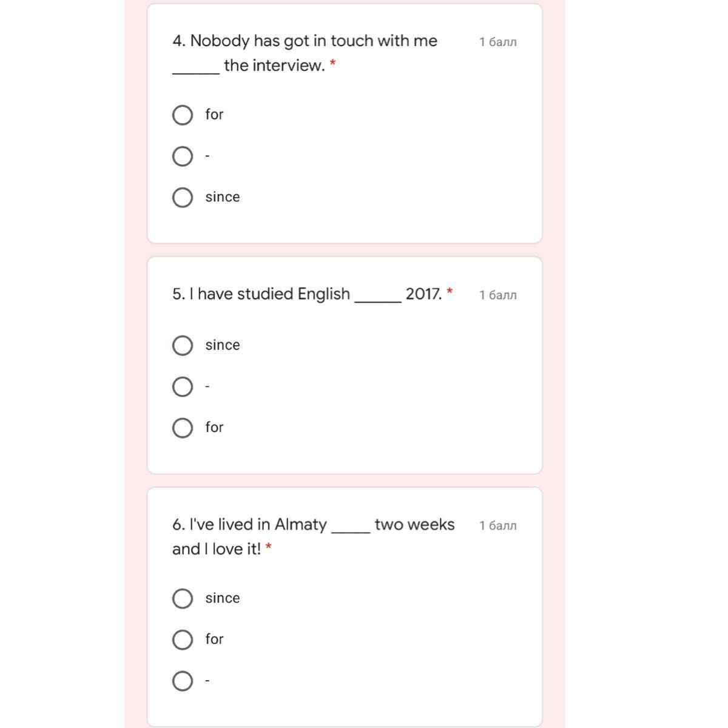This screenshot has height=728, width=728.
Task: Click the red required asterisk on question 5
Action: coord(450,292)
